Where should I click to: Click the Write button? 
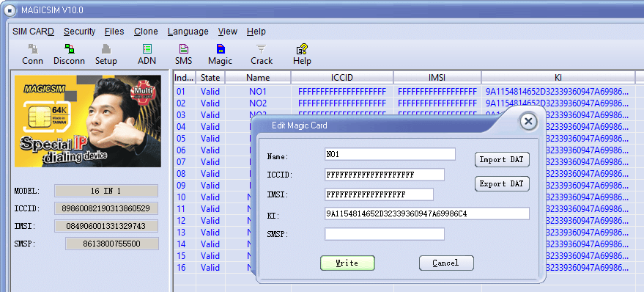(347, 263)
